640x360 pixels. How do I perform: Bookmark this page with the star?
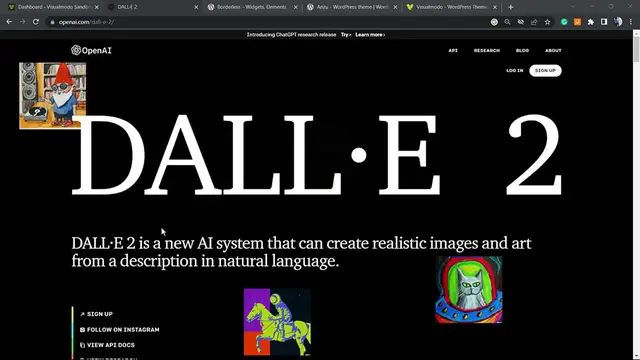pos(547,22)
